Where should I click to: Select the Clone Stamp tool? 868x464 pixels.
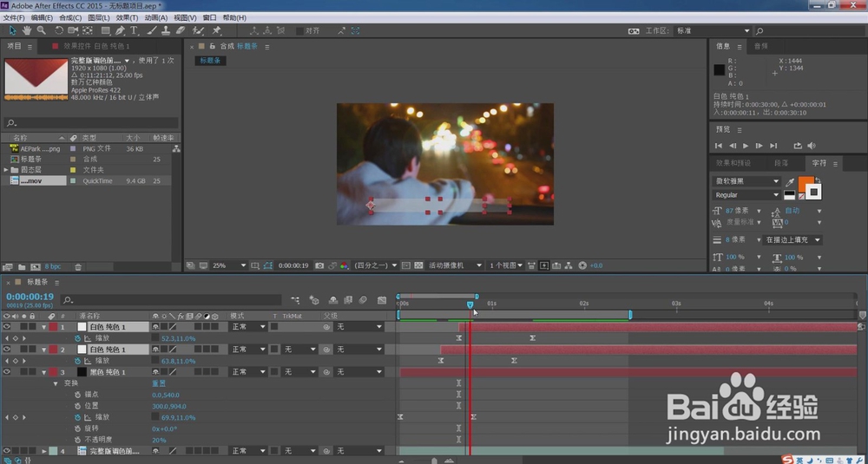[x=166, y=30]
